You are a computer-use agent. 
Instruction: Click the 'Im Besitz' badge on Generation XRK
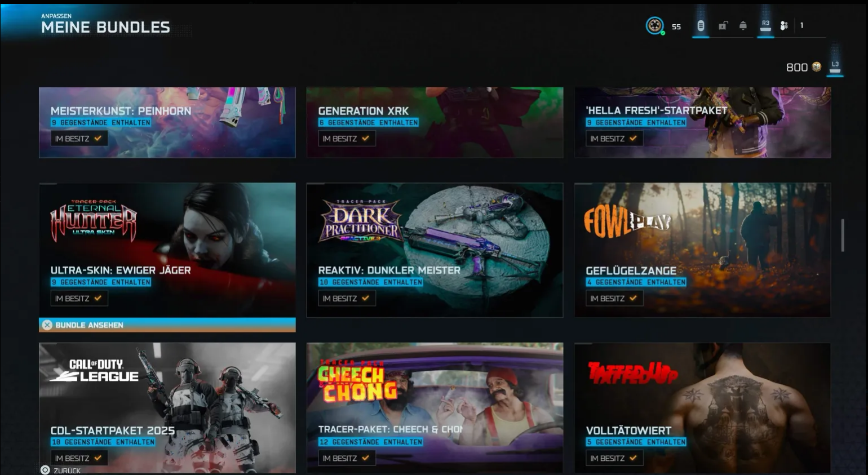pos(347,139)
